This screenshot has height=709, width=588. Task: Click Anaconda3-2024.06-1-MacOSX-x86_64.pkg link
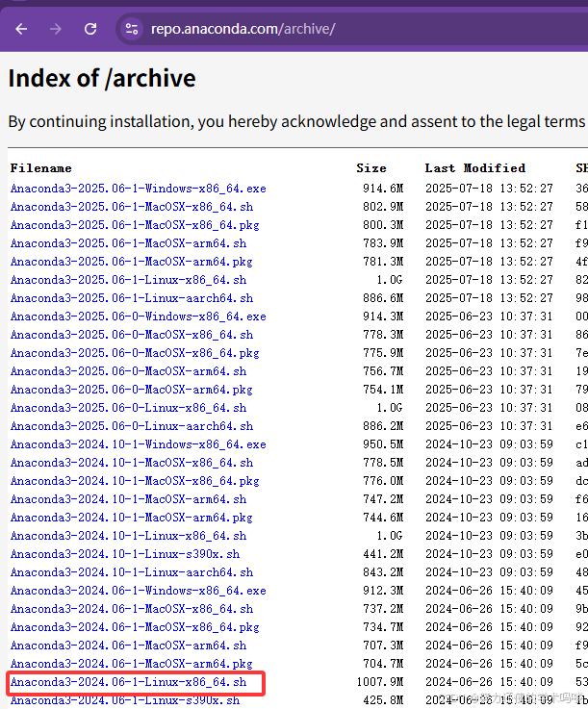click(135, 626)
